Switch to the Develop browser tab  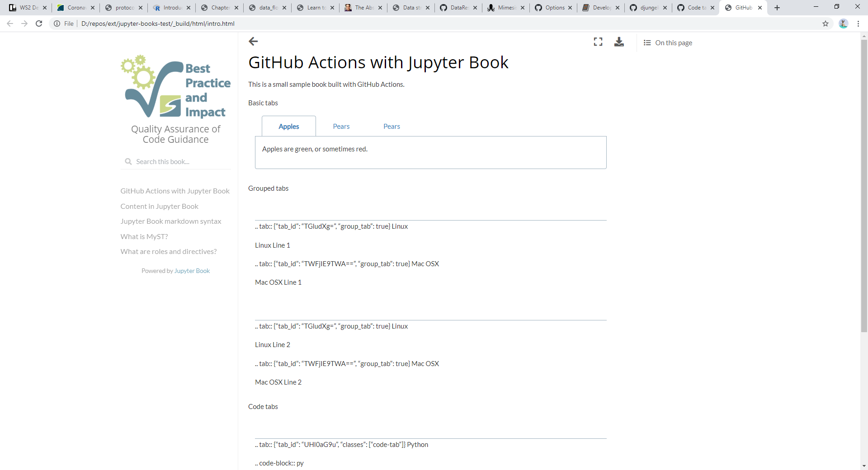click(601, 8)
